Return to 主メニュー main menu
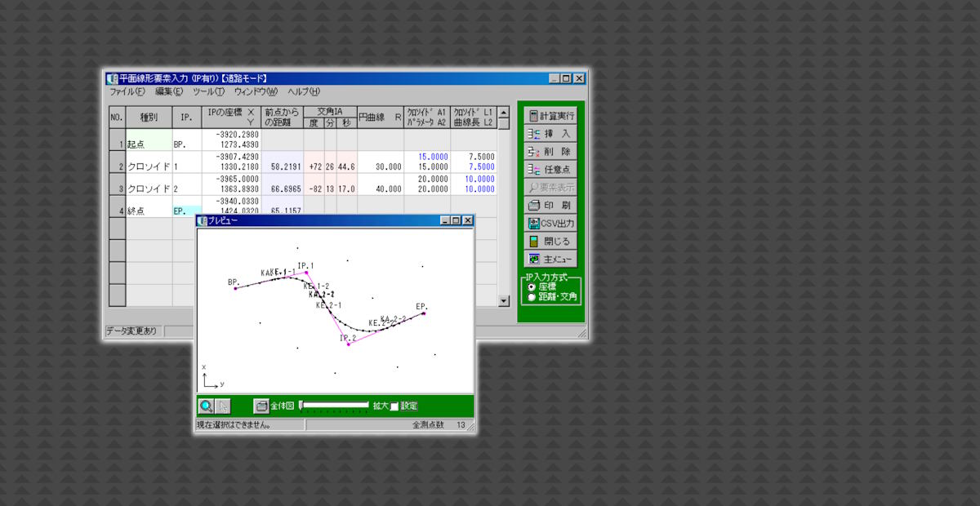The image size is (980, 506). click(550, 260)
